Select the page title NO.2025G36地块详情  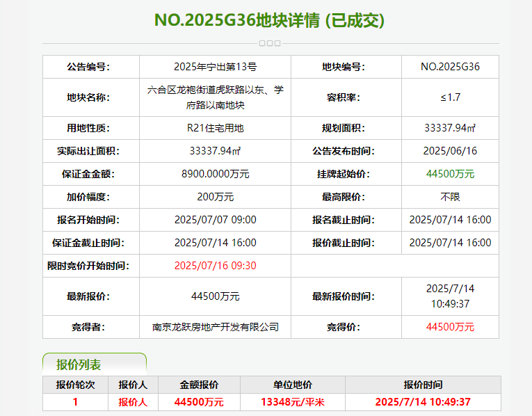237,20
